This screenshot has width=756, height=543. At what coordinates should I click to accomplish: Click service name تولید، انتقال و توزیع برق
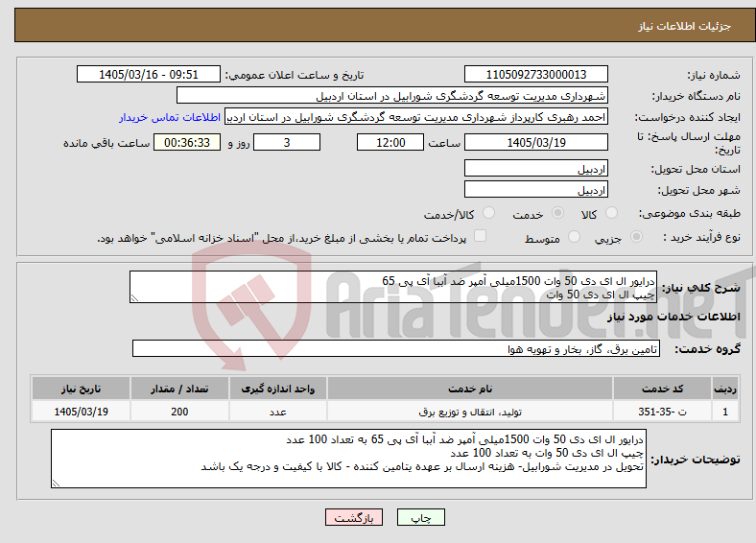[470, 412]
